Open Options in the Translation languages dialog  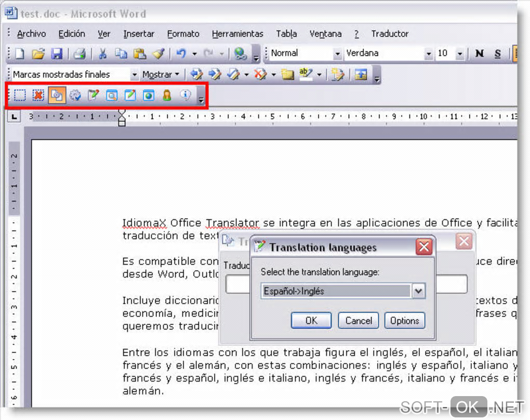pos(405,320)
